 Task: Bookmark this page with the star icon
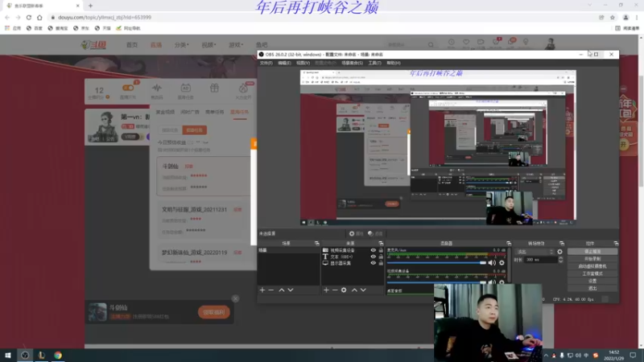point(613,17)
